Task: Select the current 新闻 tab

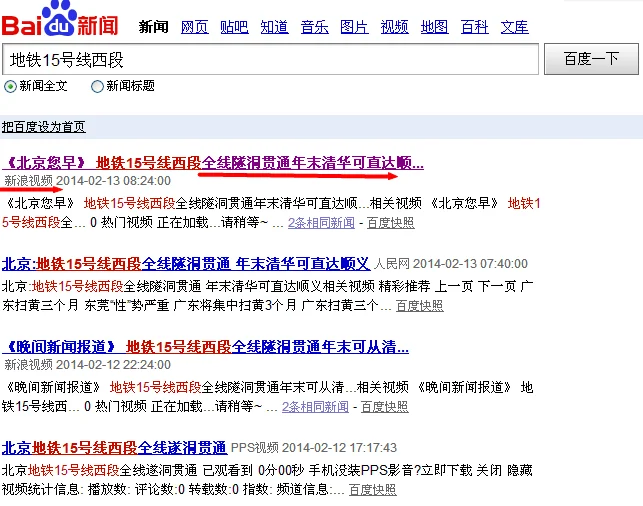Action: click(x=154, y=27)
